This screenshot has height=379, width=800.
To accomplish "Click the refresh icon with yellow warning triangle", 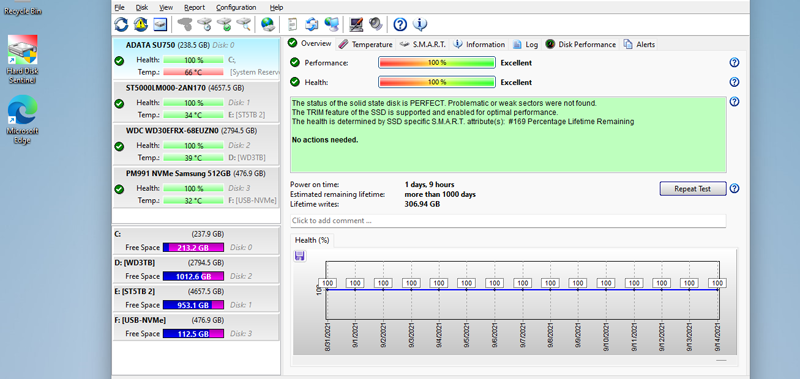I will tap(141, 24).
